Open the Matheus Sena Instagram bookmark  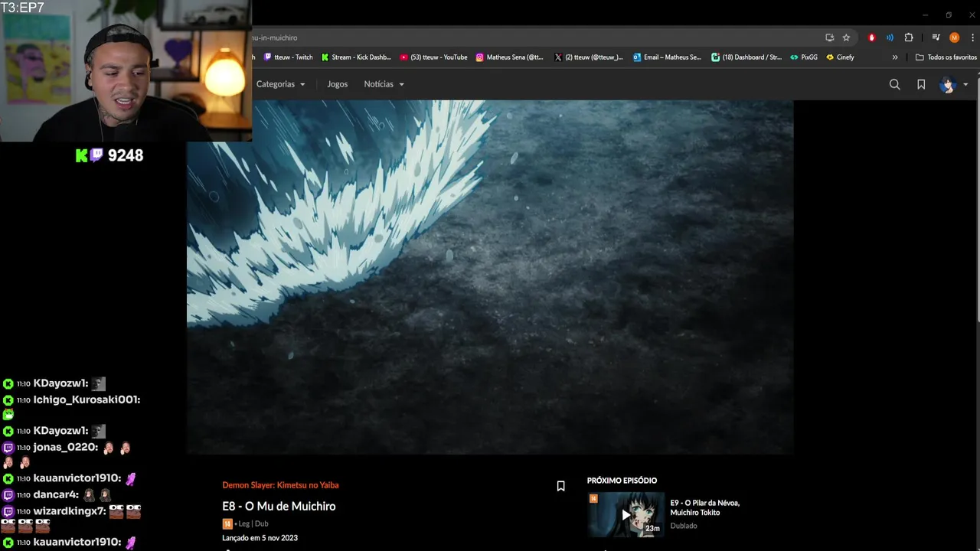tap(509, 57)
